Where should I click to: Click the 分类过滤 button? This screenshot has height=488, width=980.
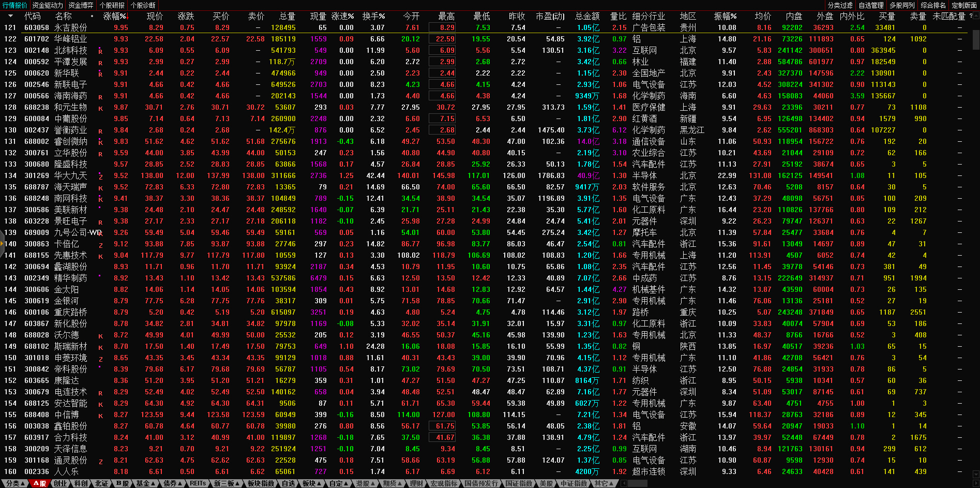(840, 5)
